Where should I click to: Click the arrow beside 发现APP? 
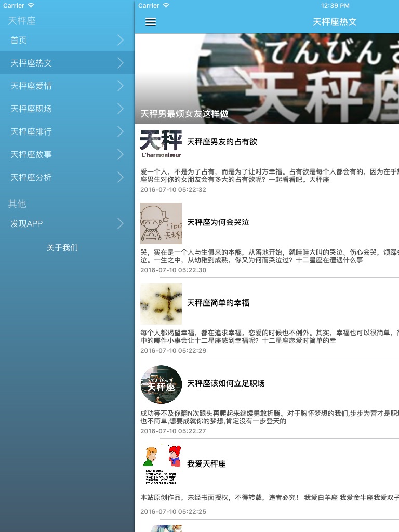(x=121, y=223)
